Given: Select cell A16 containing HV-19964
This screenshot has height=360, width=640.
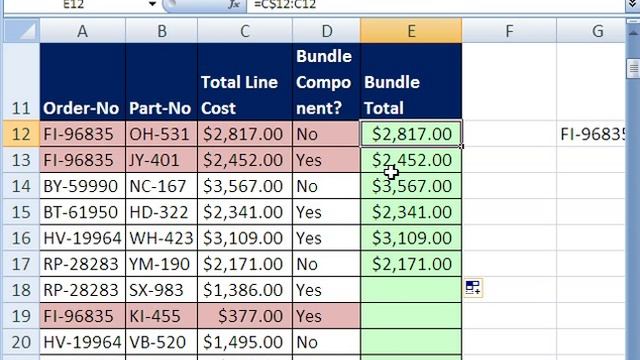Looking at the screenshot, I should (82, 238).
